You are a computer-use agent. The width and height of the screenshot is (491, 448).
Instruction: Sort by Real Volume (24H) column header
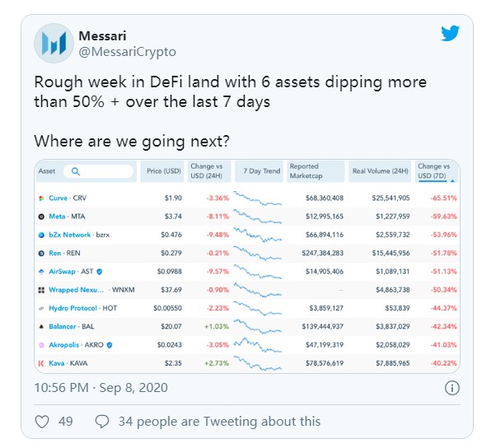click(380, 171)
